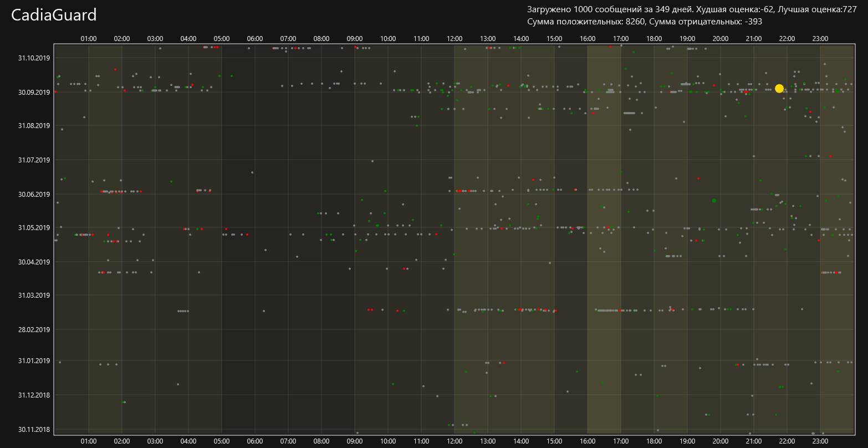Click the 31.03.2019 date label

(34, 296)
